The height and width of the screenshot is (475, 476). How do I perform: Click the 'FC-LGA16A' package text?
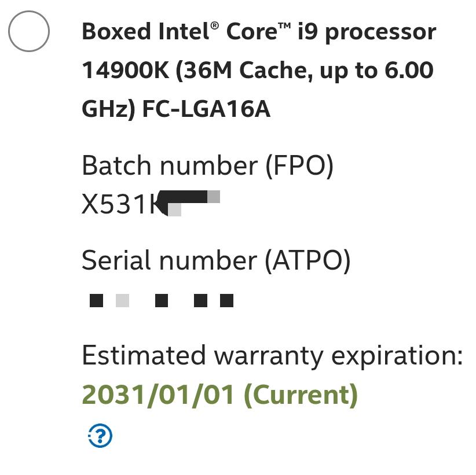click(x=206, y=109)
